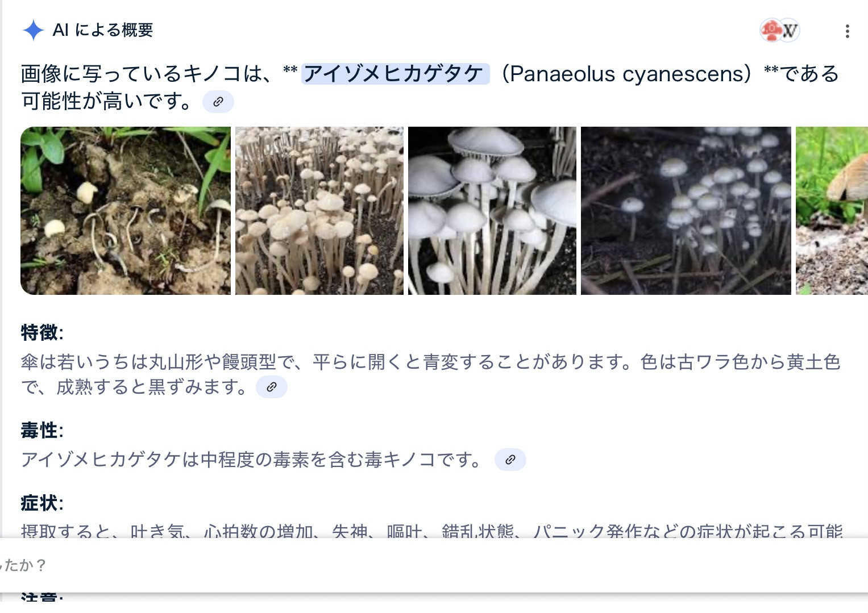Click the link icon after the first sentence
This screenshot has width=868, height=613.
click(218, 102)
